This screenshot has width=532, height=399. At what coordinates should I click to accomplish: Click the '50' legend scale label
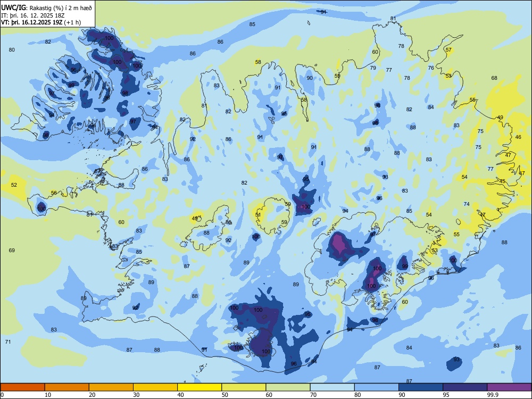[x=225, y=395]
